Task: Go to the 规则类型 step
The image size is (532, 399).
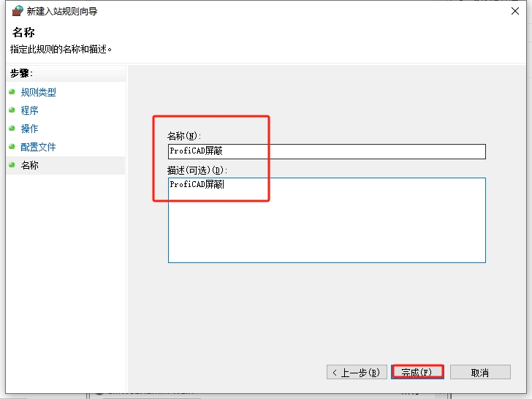Action: (x=38, y=92)
